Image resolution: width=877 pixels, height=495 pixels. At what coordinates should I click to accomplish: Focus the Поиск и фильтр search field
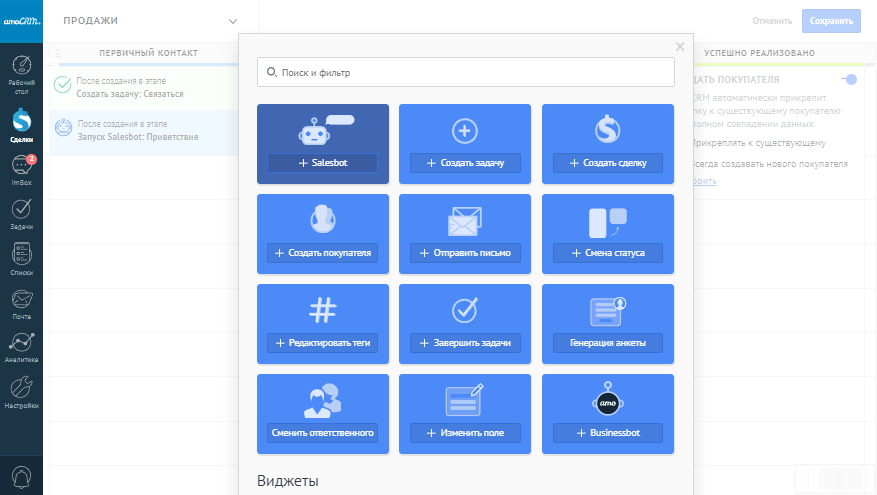(465, 73)
